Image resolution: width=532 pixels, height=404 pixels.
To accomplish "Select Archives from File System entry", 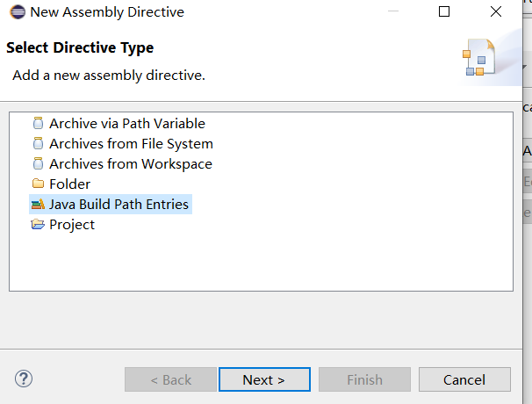I will pos(131,144).
